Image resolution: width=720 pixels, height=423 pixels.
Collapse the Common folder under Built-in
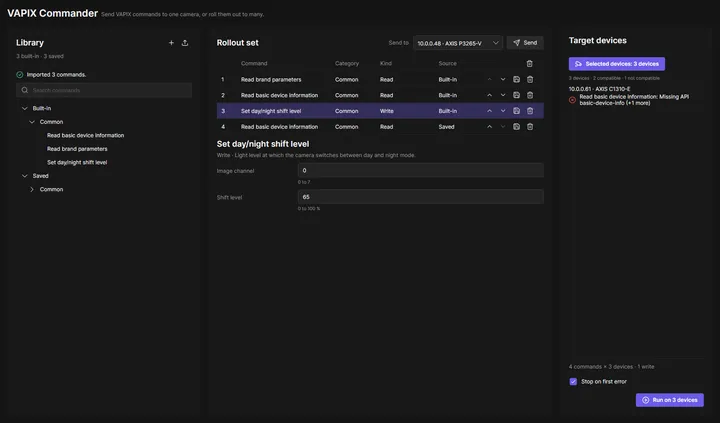point(32,122)
